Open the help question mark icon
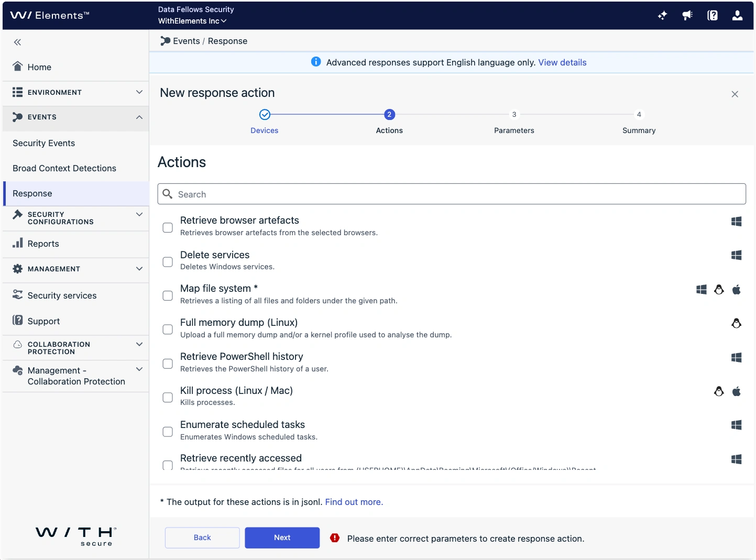Image resolution: width=756 pixels, height=560 pixels. pyautogui.click(x=713, y=15)
